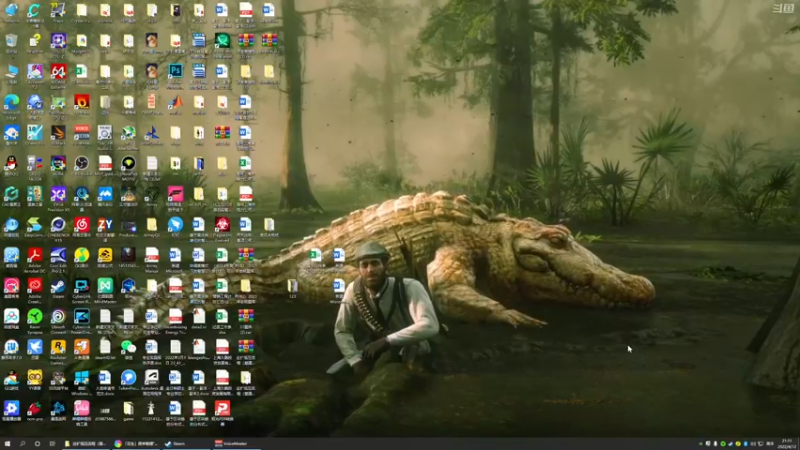Open the ASUS AURA shortcut
Image resolution: width=800 pixels, height=450 pixels.
(x=58, y=167)
